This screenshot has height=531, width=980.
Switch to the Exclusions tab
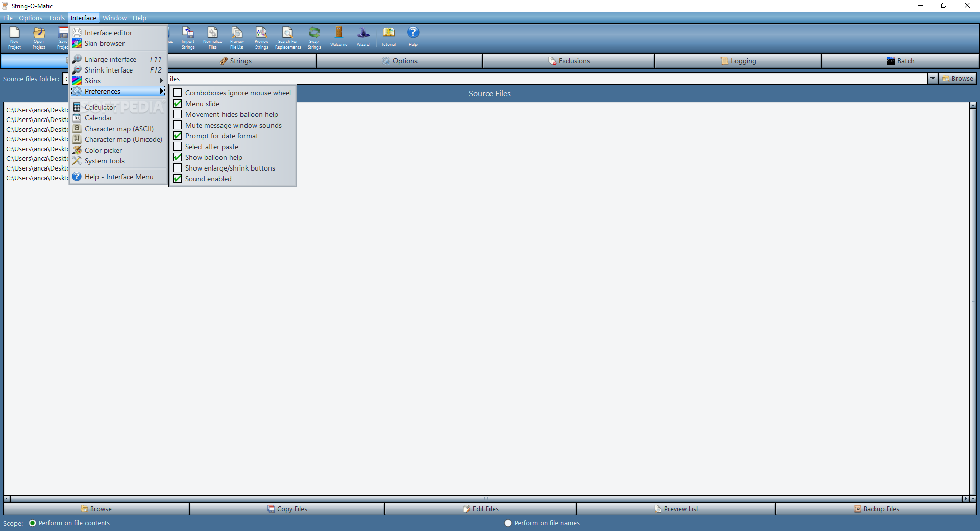[x=569, y=61]
